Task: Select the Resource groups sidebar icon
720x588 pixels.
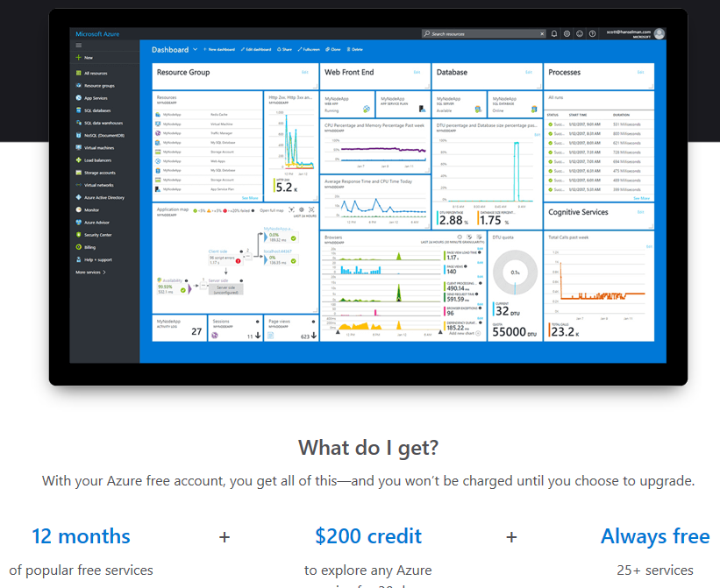Action: pos(79,85)
